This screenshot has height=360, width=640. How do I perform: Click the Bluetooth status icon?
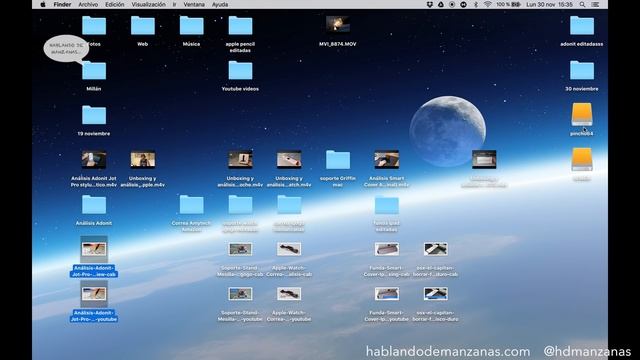point(476,4)
